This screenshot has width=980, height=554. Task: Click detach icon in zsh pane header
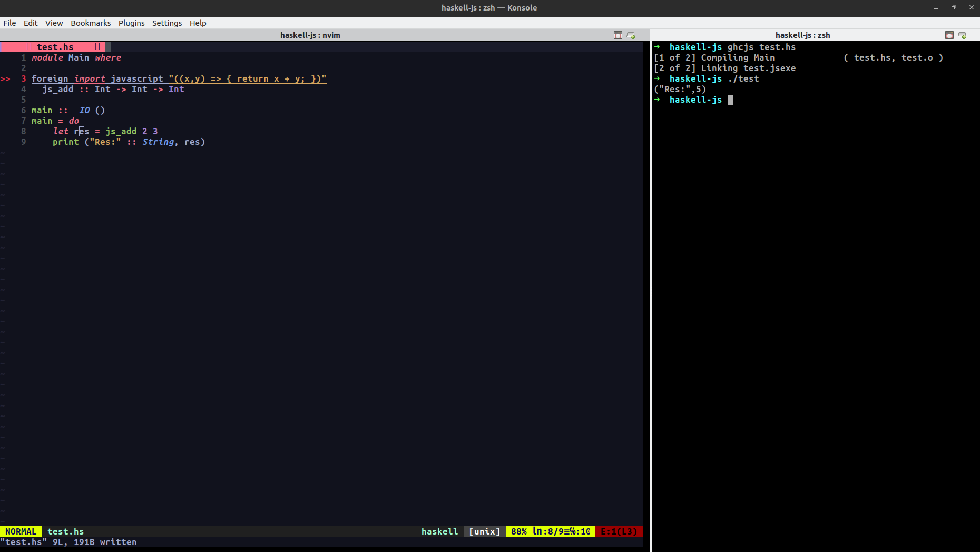[963, 35]
